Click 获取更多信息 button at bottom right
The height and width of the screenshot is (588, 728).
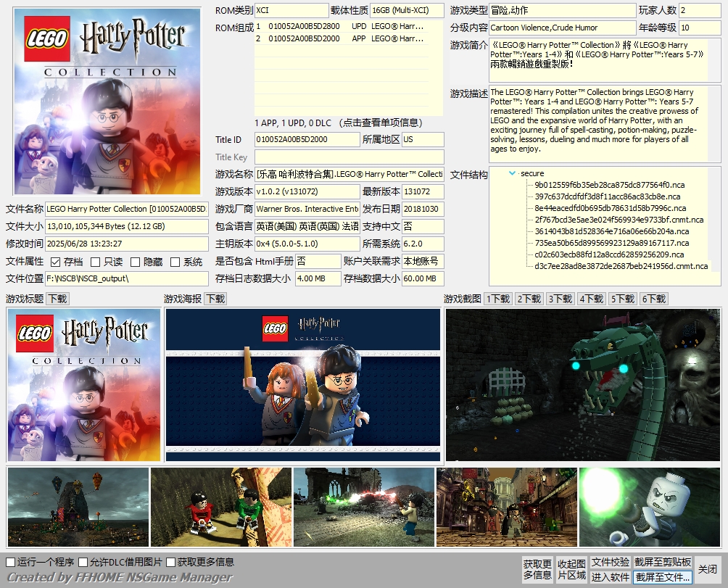coord(537,569)
